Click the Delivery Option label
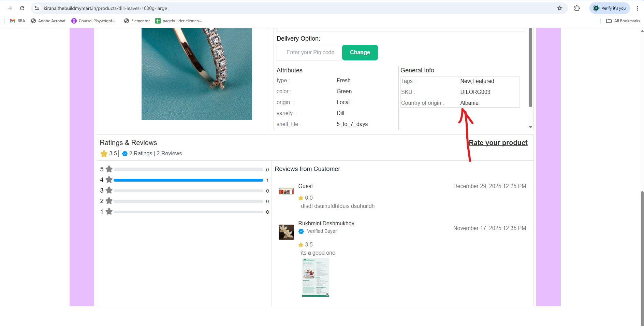 (x=298, y=39)
